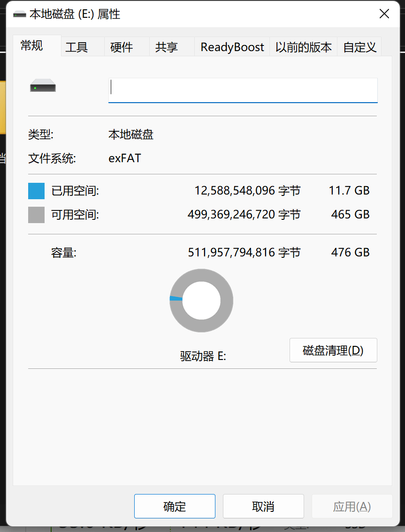Click the disabled 应用 button
Viewport: 405px width, 532px height.
(352, 506)
